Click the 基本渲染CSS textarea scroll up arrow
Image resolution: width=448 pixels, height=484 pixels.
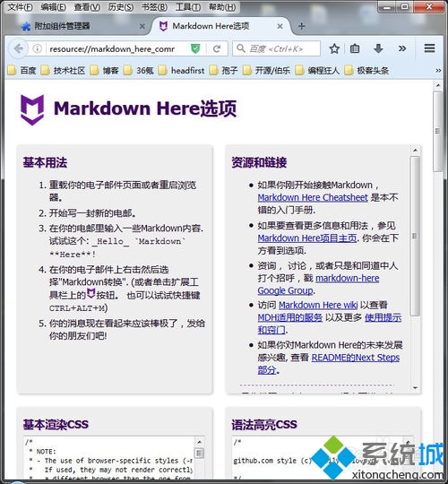[x=199, y=442]
